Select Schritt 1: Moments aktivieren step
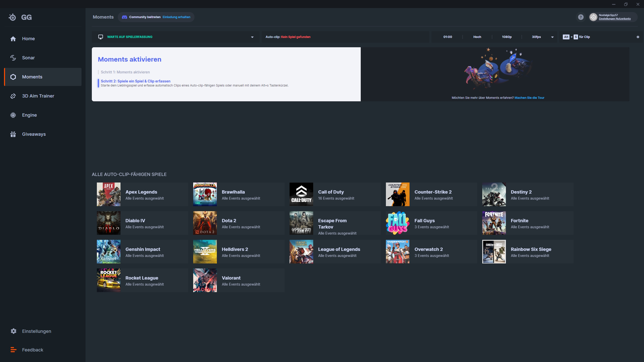Viewport: 644px width, 362px height. click(125, 72)
